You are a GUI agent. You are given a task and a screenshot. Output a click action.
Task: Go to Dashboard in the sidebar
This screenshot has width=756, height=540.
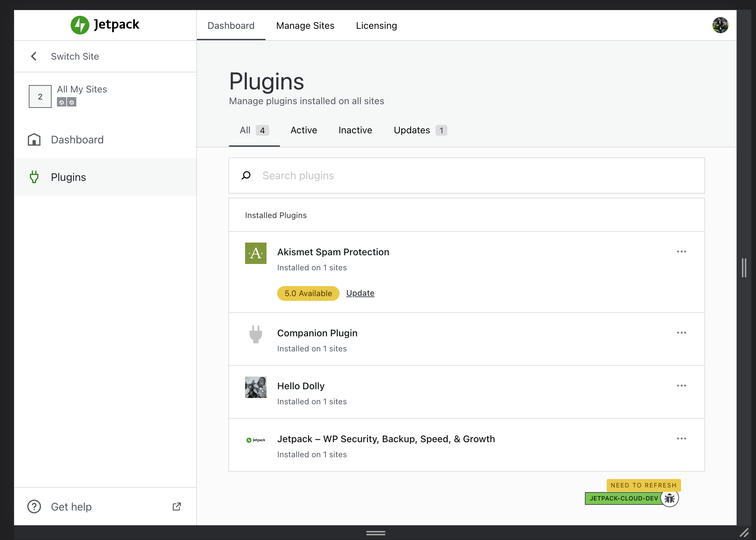click(77, 140)
